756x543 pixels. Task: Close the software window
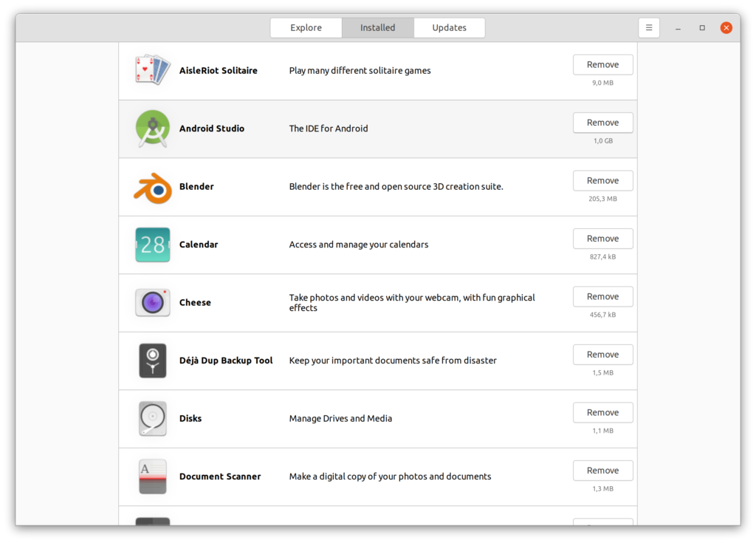[726, 28]
